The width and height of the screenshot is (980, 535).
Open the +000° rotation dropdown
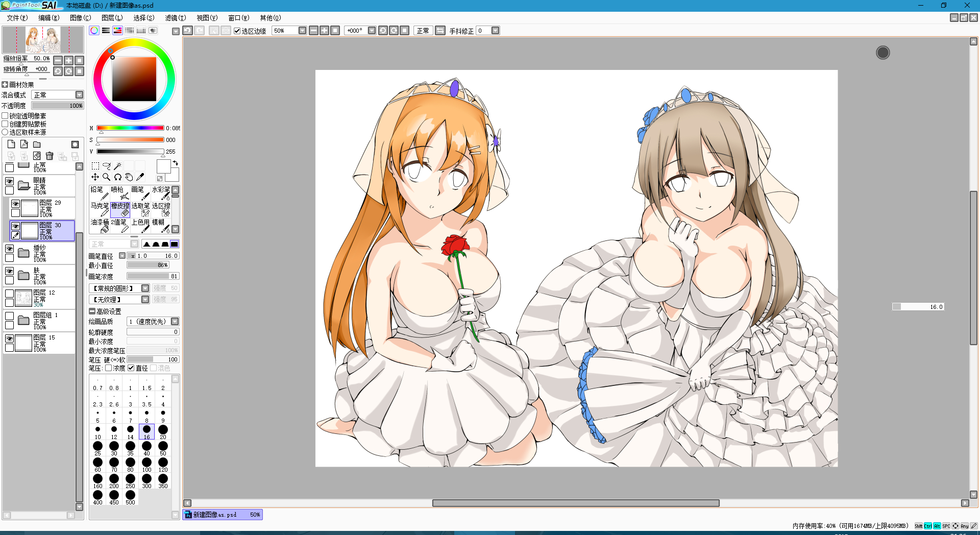(x=372, y=31)
